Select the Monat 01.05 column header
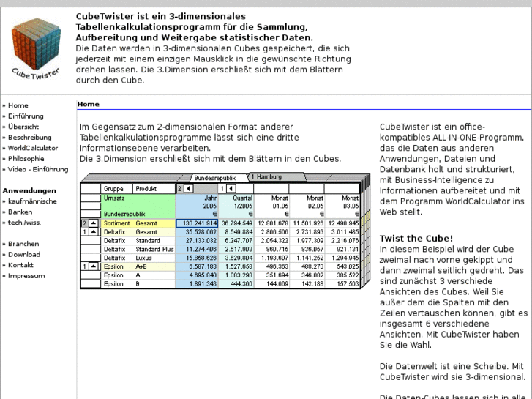The width and height of the screenshot is (532, 399). (x=271, y=206)
